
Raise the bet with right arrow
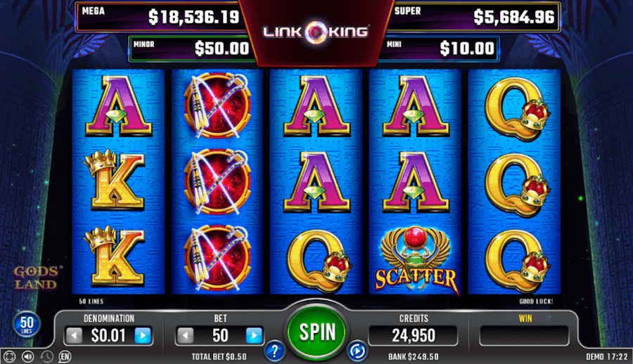(x=254, y=335)
